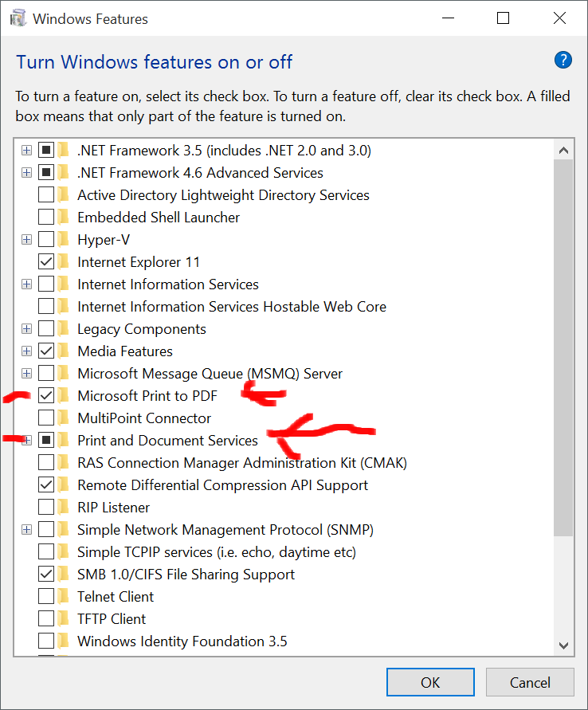Click the folder icon next to Telnet Client
Image resolution: width=588 pixels, height=710 pixels.
coord(64,596)
